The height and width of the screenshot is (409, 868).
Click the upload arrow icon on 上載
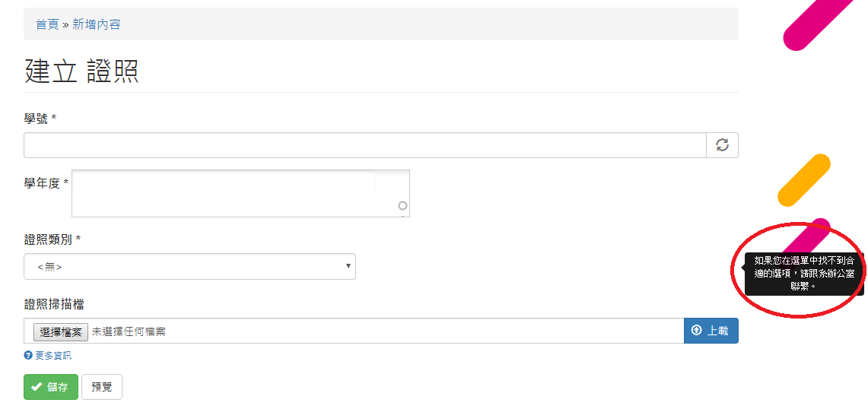697,331
